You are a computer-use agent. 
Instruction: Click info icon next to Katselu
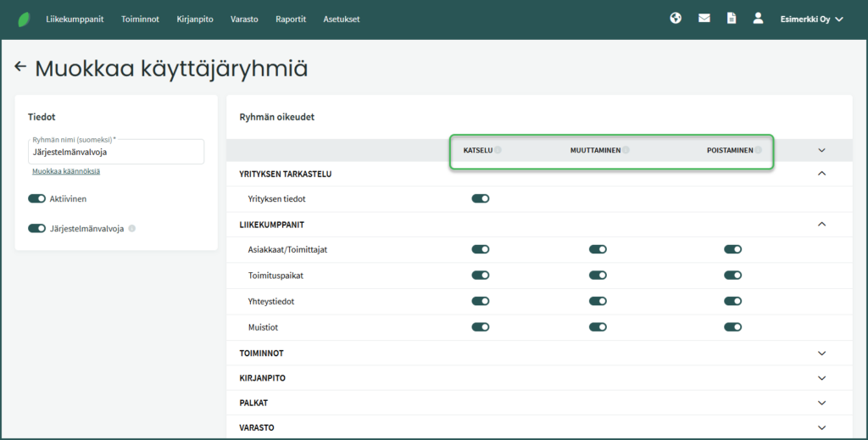coord(498,150)
